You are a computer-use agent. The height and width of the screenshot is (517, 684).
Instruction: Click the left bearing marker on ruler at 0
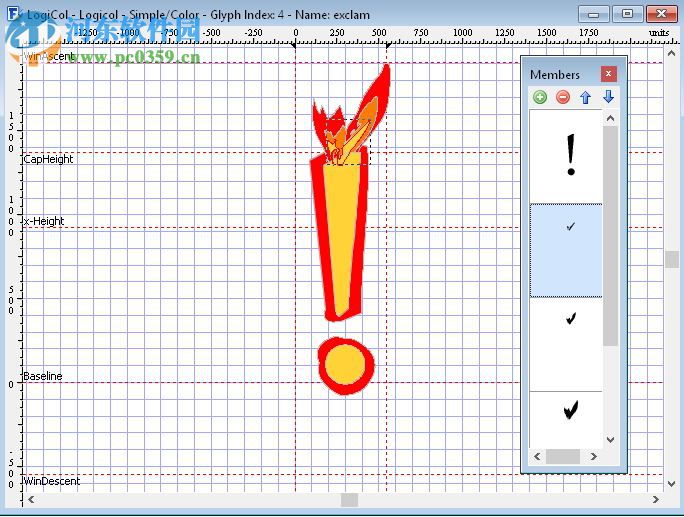coord(293,45)
